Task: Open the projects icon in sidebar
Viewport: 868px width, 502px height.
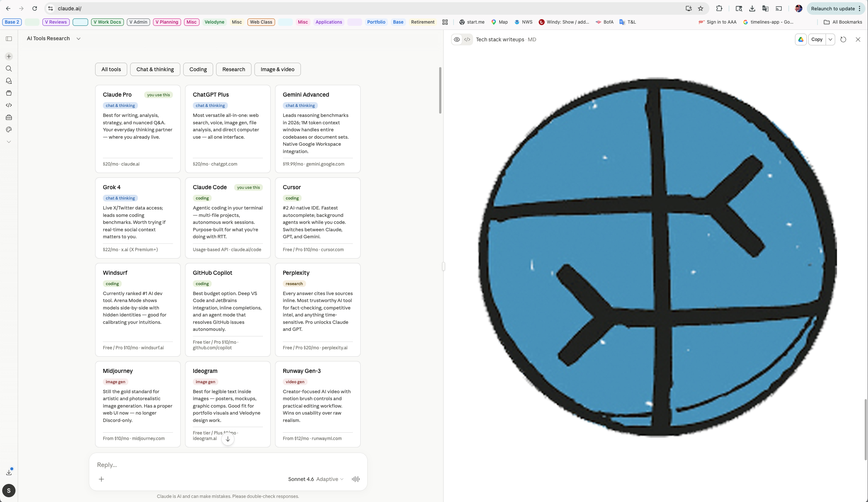Action: click(x=9, y=93)
